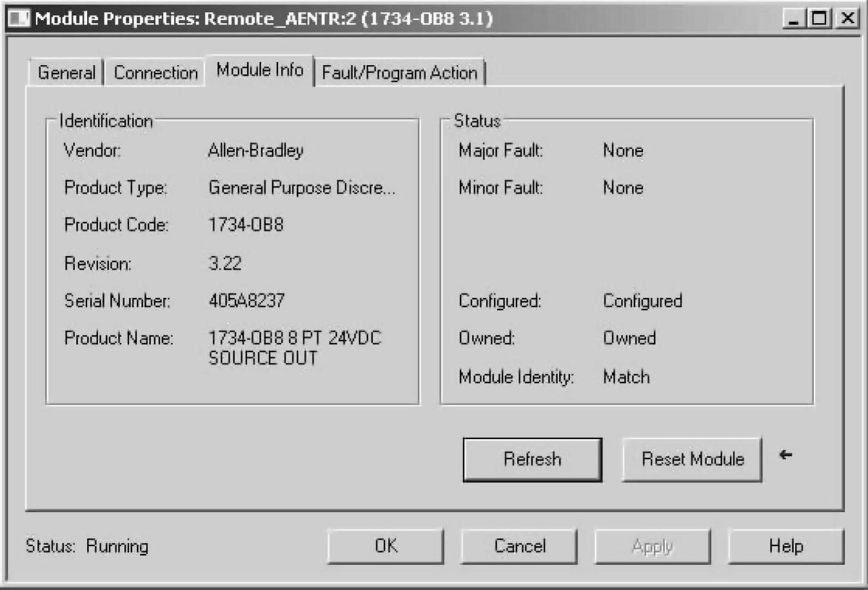Viewport: 868px width, 590px height.
Task: Click the Major Fault: label
Action: [501, 151]
